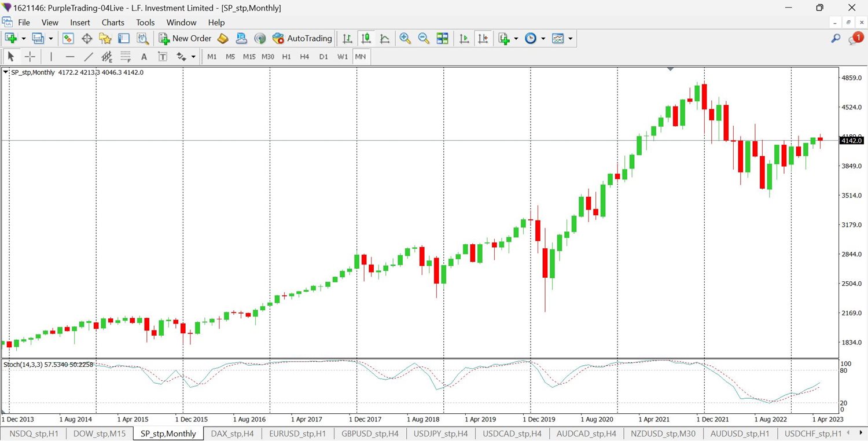Screen dimensions: 868x441
Task: Expand the Templates dropdown arrow
Action: 571,39
